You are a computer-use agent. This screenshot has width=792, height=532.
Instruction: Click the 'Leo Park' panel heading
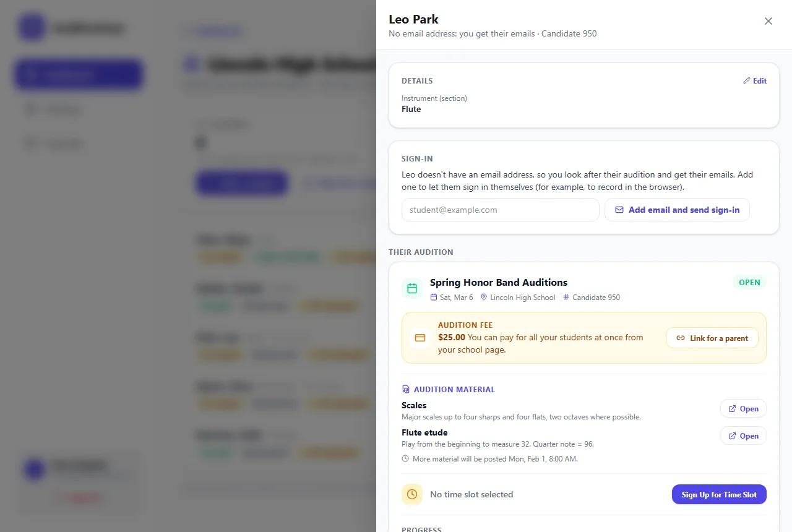[x=414, y=19]
